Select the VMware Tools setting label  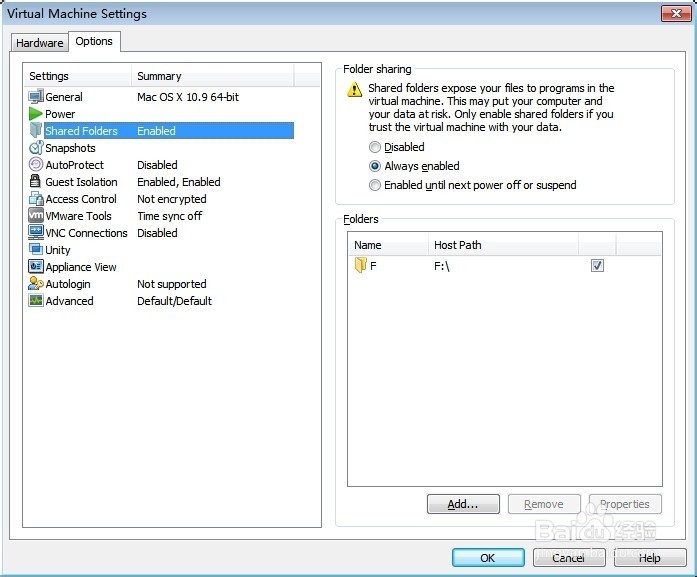tap(78, 216)
